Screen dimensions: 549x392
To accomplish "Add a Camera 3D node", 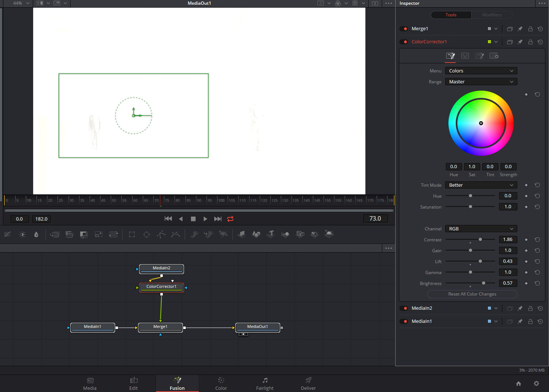I will coord(300,234).
